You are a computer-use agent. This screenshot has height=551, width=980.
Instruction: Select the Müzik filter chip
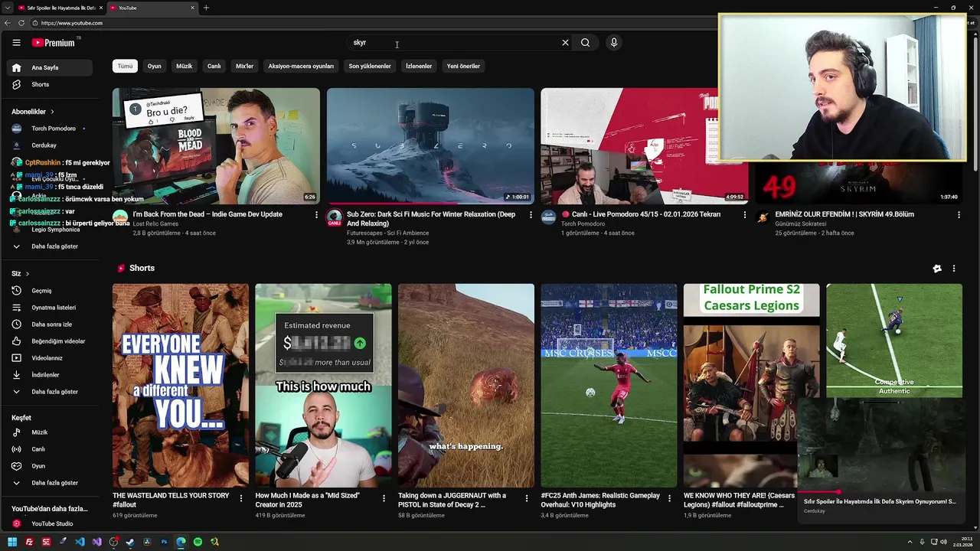(185, 66)
